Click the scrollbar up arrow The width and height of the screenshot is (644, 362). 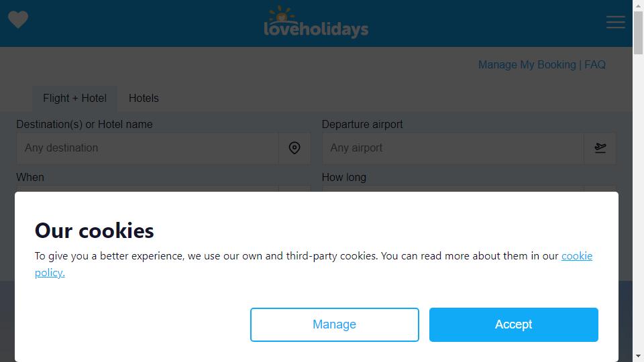coord(638,5)
